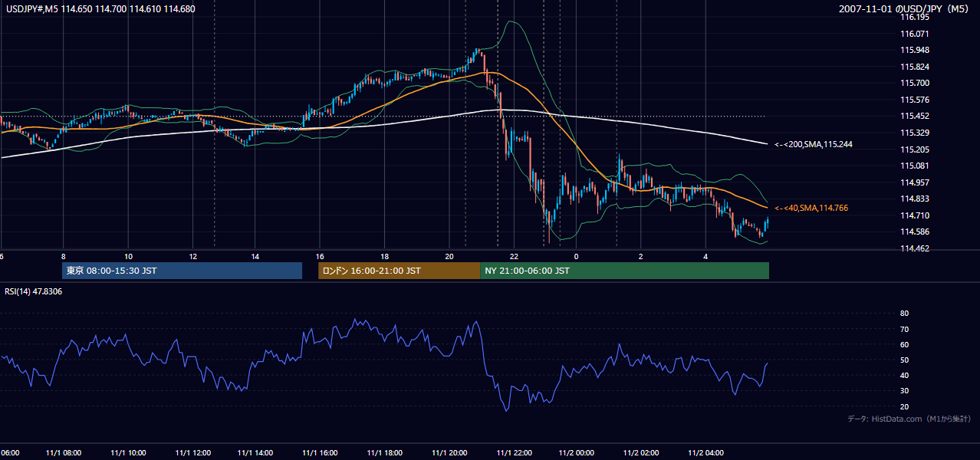Click the 11/1 12:00 bottom time label
This screenshot has width=980, height=460.
(192, 453)
